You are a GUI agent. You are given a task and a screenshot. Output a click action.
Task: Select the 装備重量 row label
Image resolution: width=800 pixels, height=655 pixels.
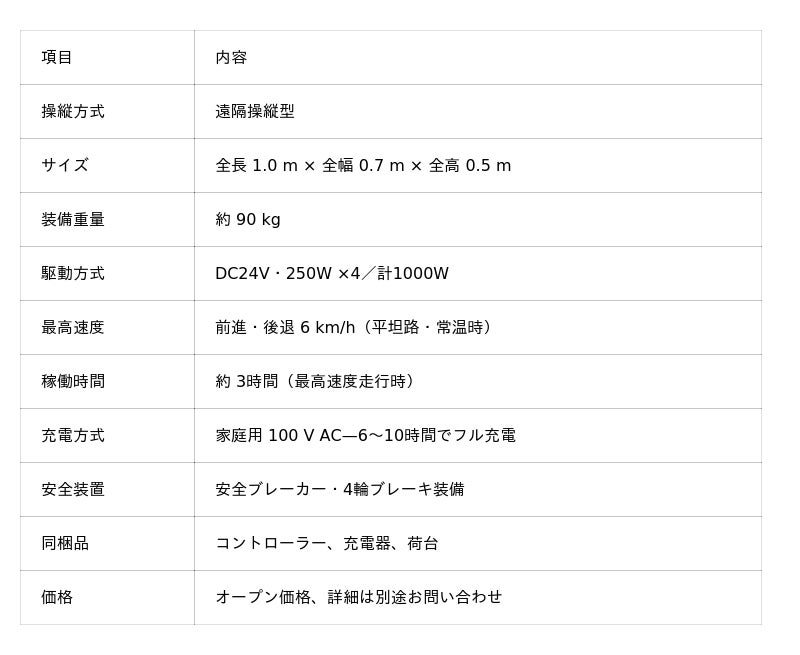73,219
